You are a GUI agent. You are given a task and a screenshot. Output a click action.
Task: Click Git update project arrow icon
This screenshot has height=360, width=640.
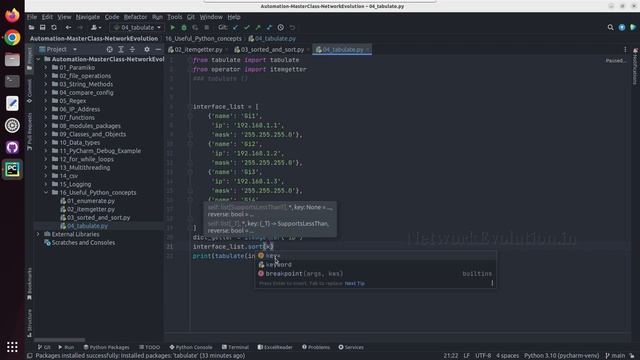[235, 27]
